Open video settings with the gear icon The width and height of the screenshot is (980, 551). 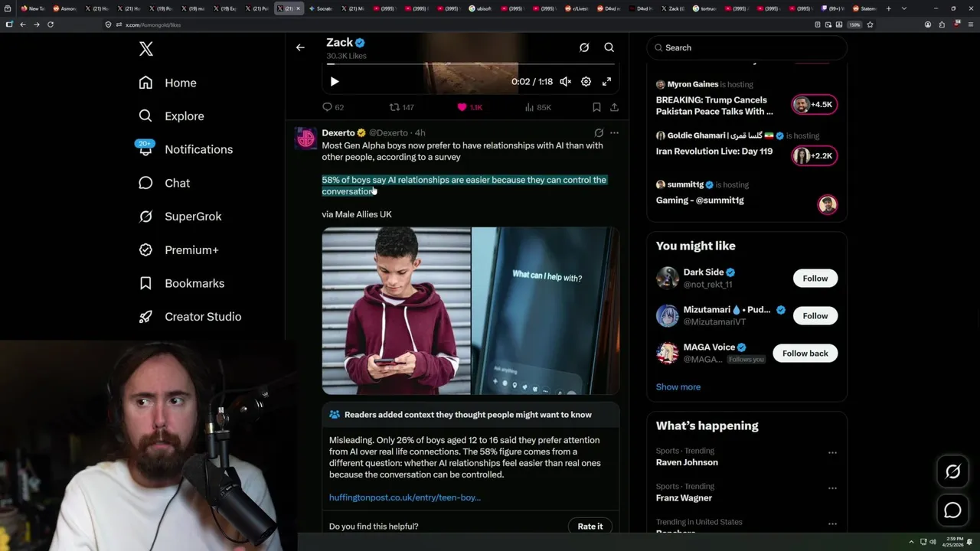(x=586, y=81)
